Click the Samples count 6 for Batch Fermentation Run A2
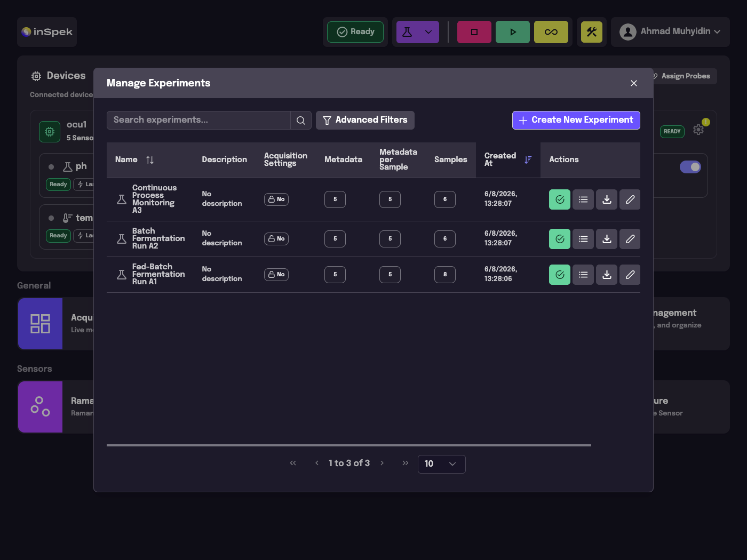This screenshot has height=560, width=747. click(x=445, y=239)
